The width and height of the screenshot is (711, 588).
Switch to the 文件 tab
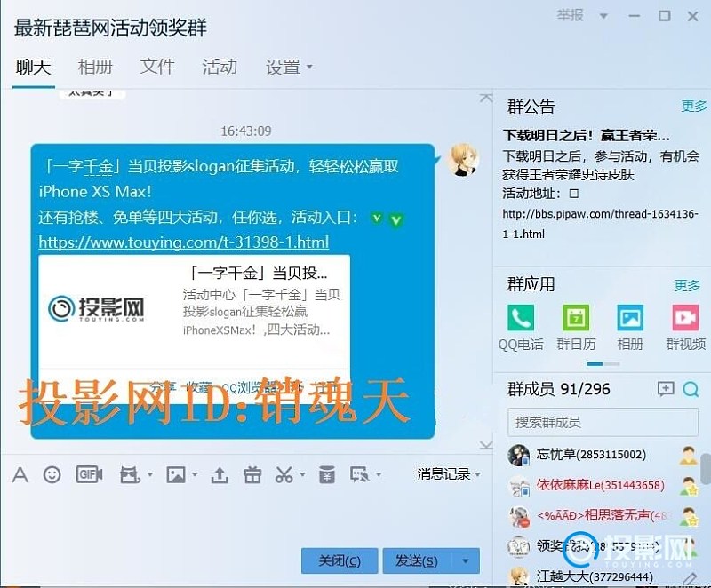click(x=157, y=67)
